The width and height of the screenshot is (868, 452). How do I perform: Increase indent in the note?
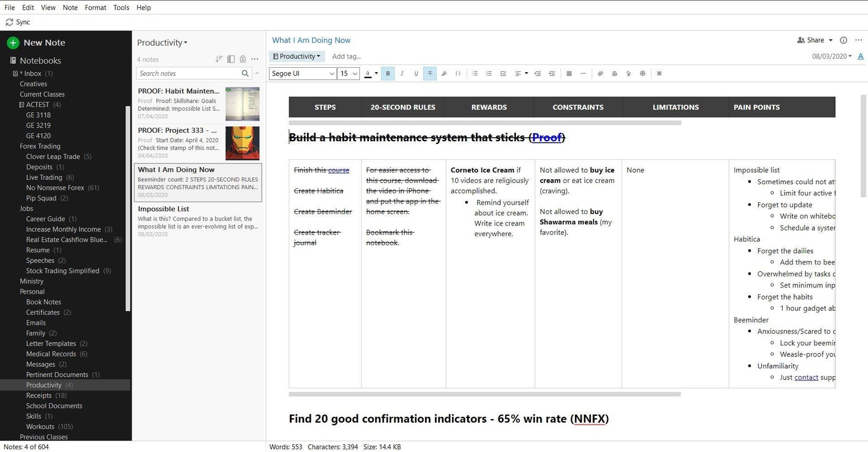(x=552, y=73)
